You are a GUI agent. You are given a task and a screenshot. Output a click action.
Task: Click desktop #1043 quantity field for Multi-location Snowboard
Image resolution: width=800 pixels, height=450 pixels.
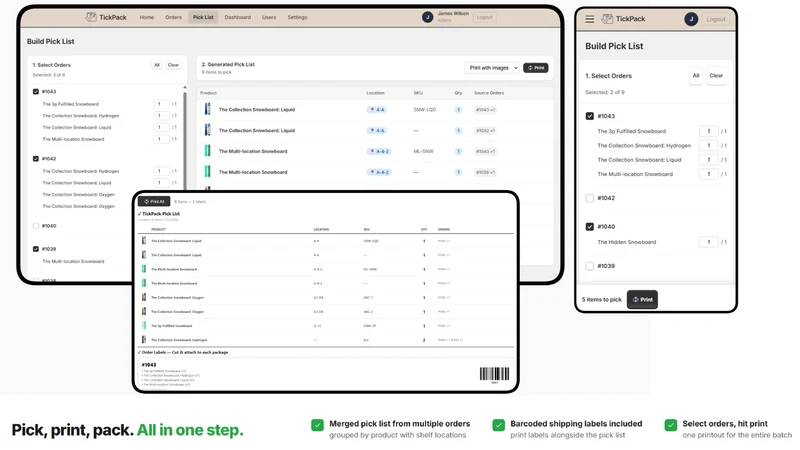coord(161,139)
